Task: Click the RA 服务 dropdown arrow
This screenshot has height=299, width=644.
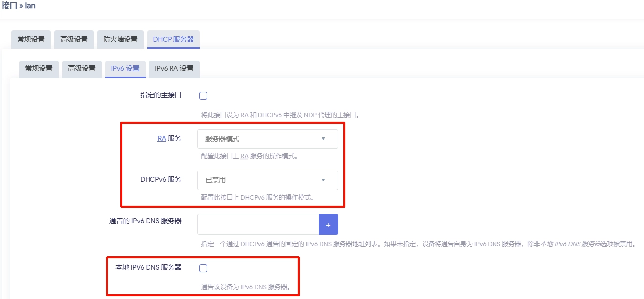Action: 323,139
